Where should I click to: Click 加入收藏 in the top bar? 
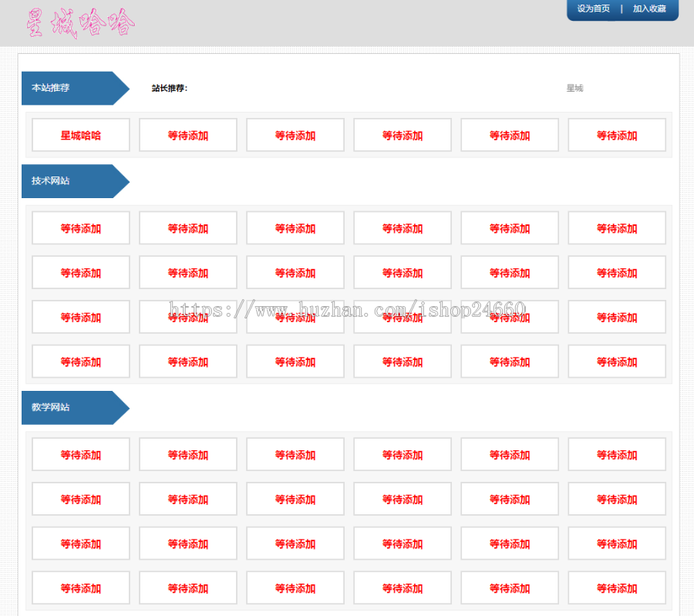tap(649, 8)
